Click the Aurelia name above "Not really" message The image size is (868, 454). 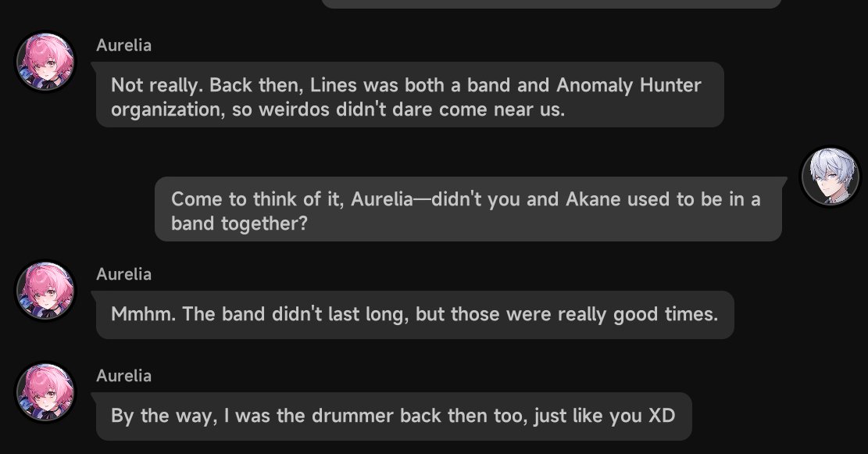pyautogui.click(x=124, y=45)
